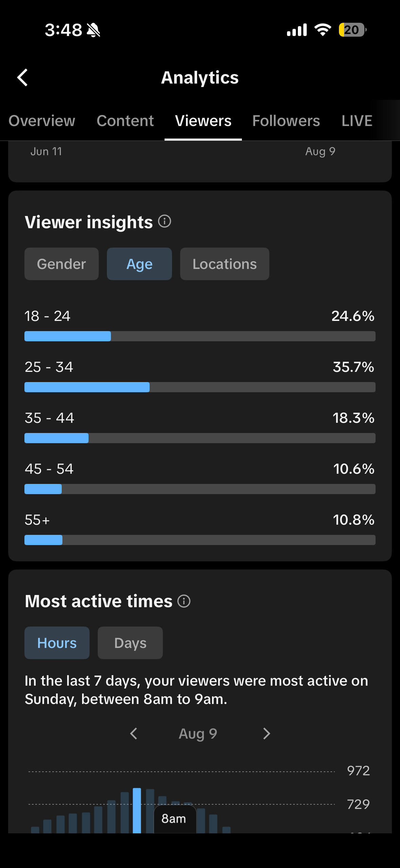Go to next day after Aug 9
Viewport: 400px width, 868px height.
(x=267, y=734)
